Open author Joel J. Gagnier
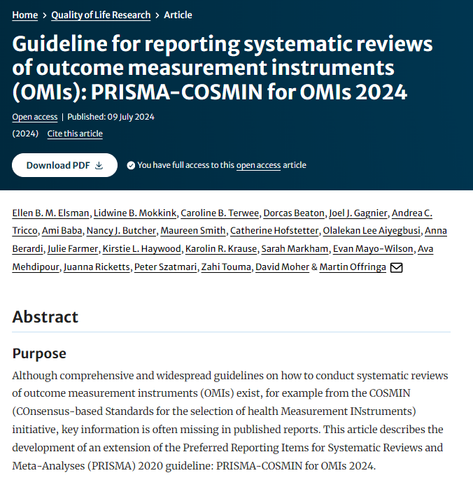Screen dimensions: 473x487 [x=358, y=213]
